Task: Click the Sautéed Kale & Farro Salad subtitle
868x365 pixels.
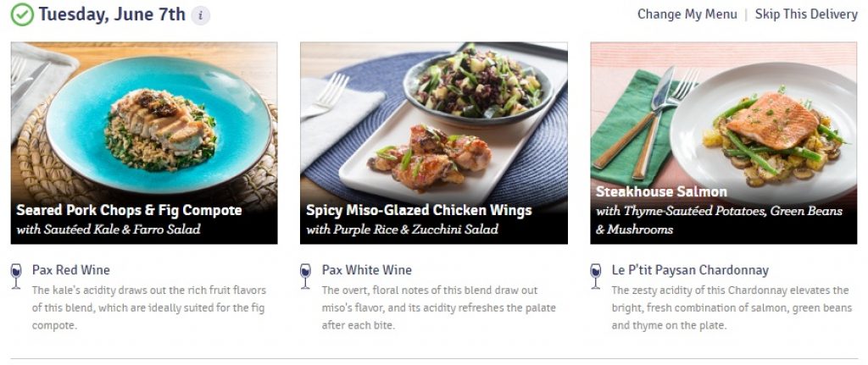Action: pyautogui.click(x=108, y=230)
